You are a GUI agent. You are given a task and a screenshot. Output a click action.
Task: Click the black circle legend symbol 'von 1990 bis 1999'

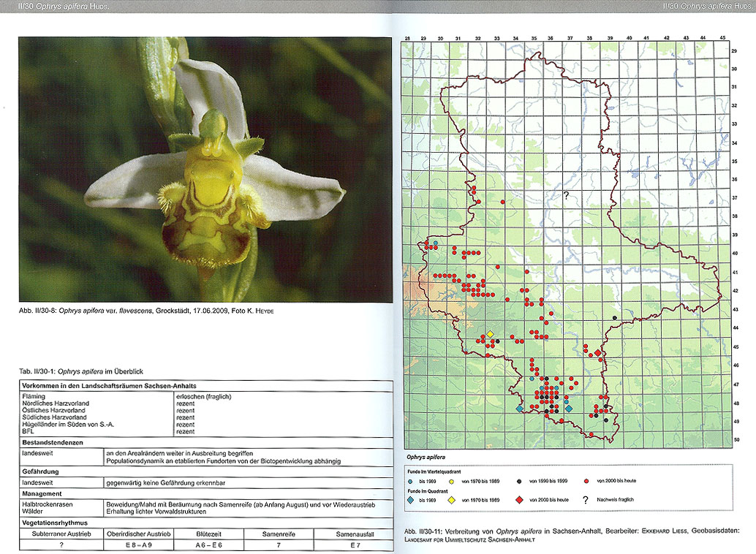coord(519,481)
